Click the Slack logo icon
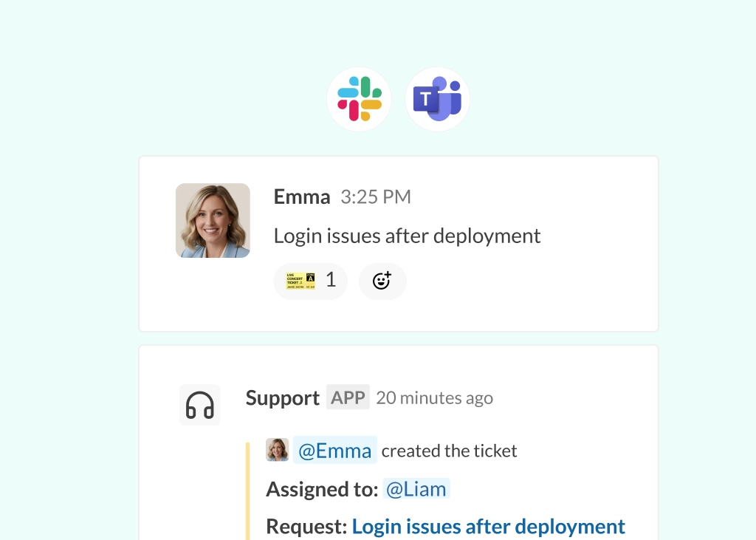Image resolution: width=756 pixels, height=540 pixels. point(359,99)
